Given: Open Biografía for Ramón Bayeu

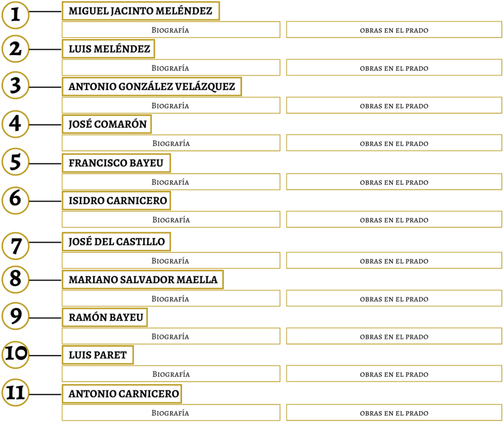Looking at the screenshot, I should pyautogui.click(x=171, y=337).
